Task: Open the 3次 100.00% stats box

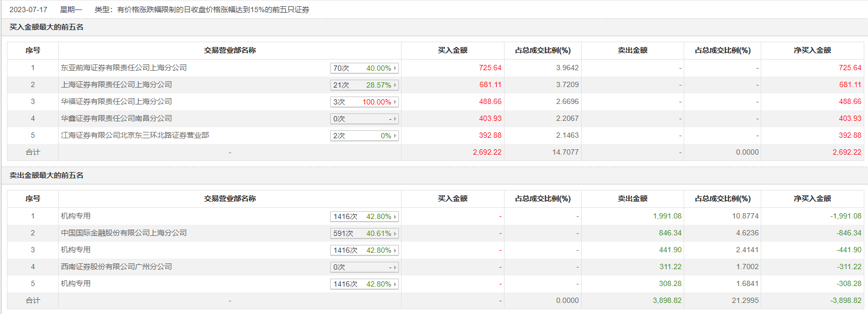Action: coord(364,102)
